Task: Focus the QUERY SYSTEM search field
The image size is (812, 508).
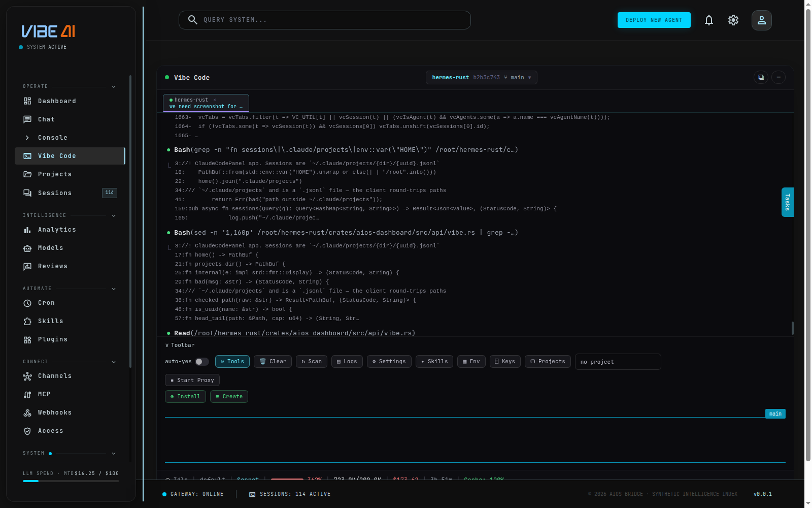Action: pyautogui.click(x=325, y=20)
